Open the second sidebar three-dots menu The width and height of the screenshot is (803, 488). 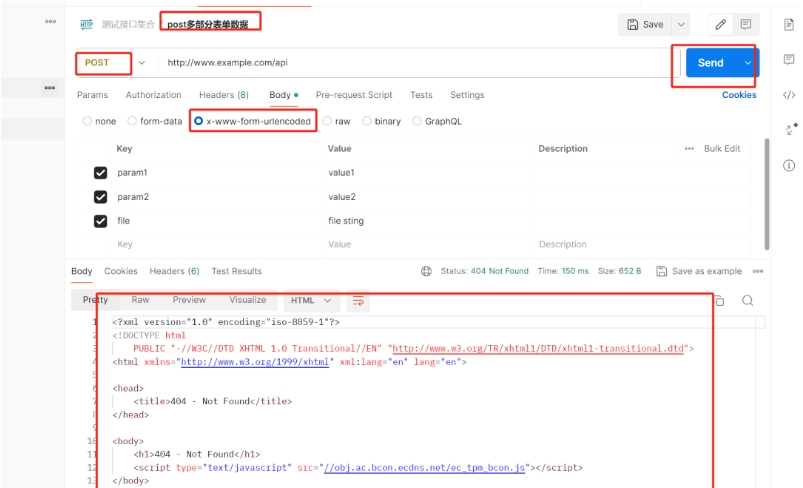click(50, 88)
